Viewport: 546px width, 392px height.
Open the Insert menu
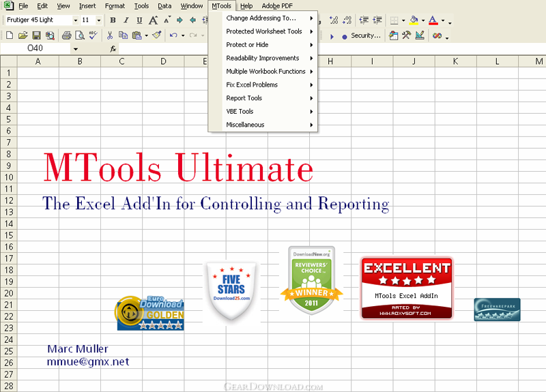(87, 6)
